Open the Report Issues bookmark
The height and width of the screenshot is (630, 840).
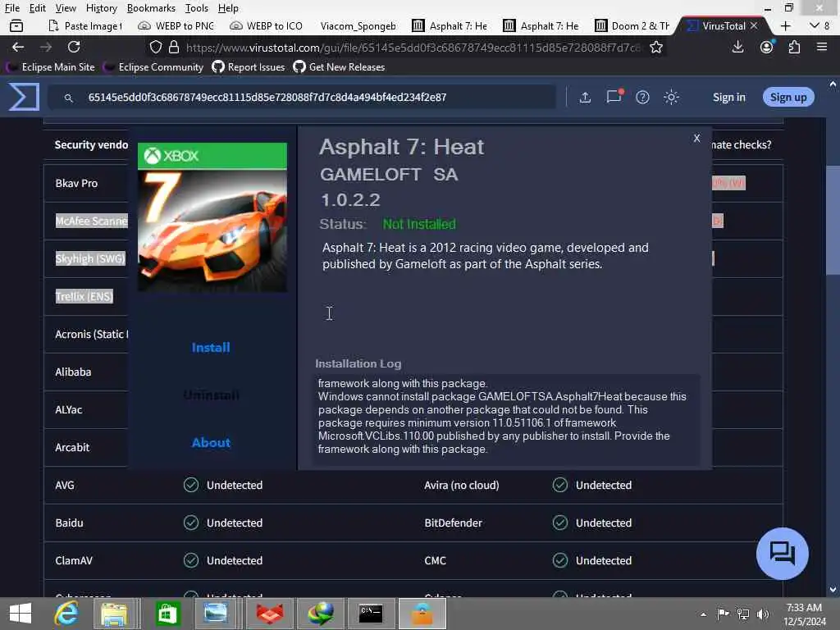click(x=249, y=67)
